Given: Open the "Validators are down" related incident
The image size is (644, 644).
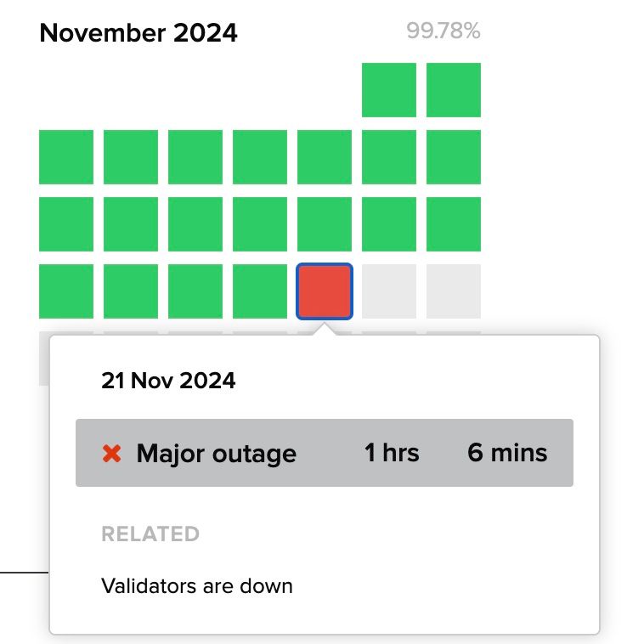Looking at the screenshot, I should (x=196, y=586).
